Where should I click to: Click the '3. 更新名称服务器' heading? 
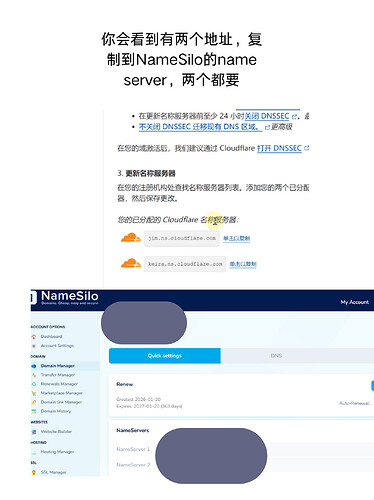[x=146, y=173]
